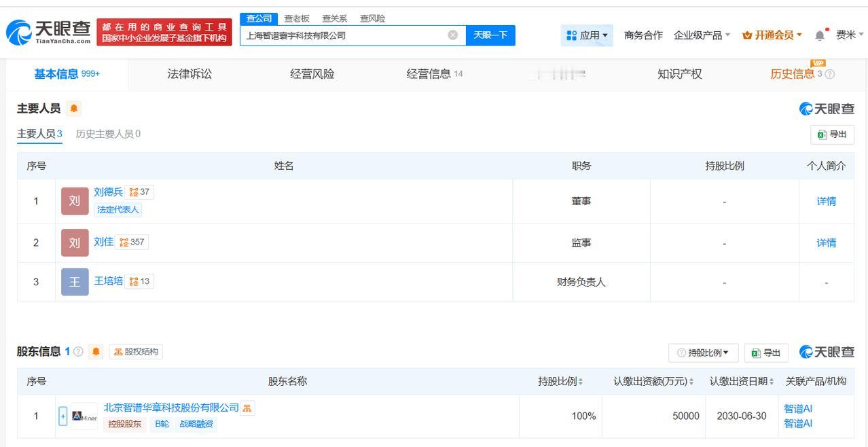Image resolution: width=868 pixels, height=447 pixels.
Task: Click the 战略融资 tag
Action: click(196, 424)
